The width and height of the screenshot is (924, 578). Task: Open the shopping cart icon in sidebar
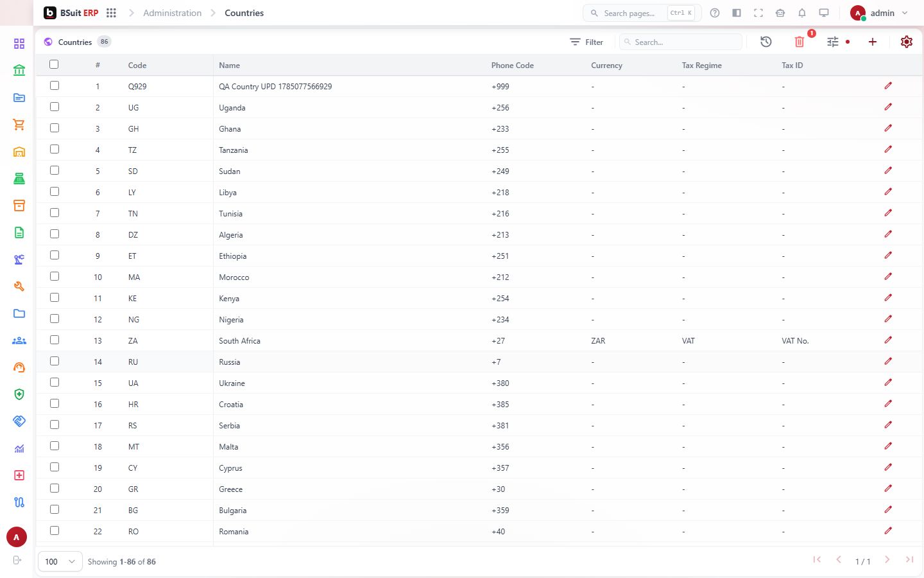click(x=19, y=125)
